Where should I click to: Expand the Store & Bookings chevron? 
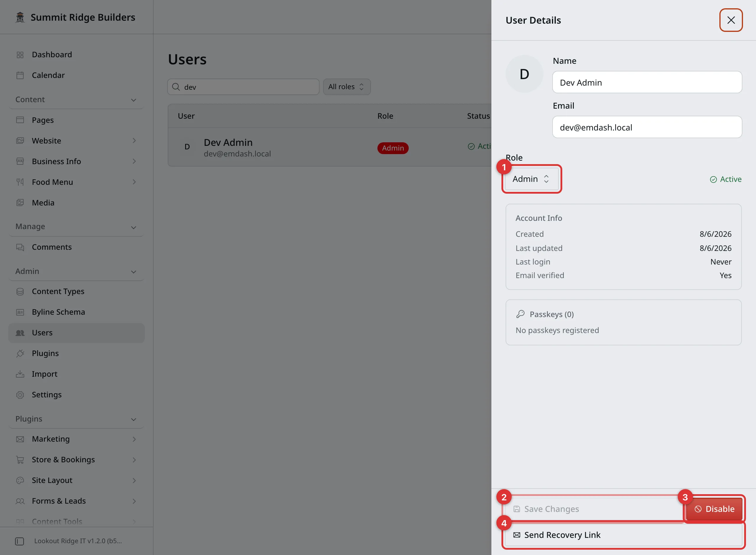pos(134,460)
